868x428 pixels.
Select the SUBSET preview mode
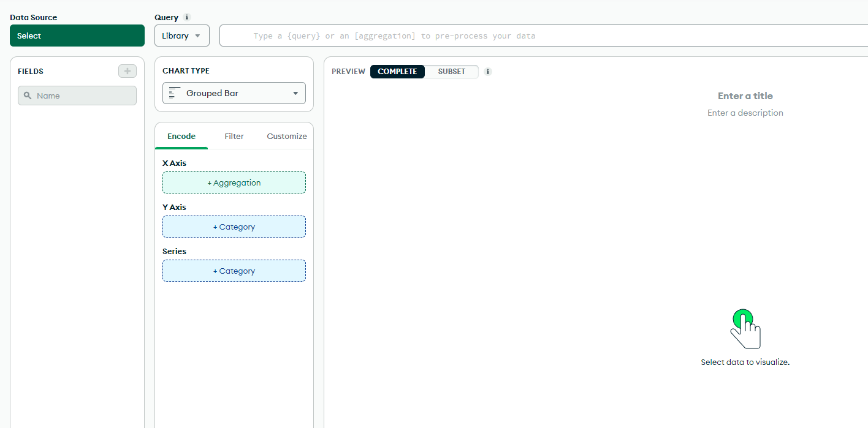click(452, 72)
